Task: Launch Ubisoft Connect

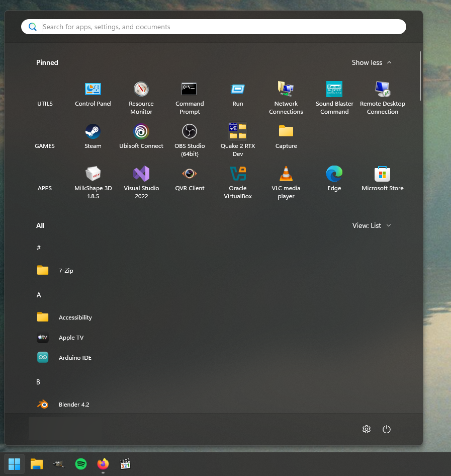Action: [x=141, y=136]
